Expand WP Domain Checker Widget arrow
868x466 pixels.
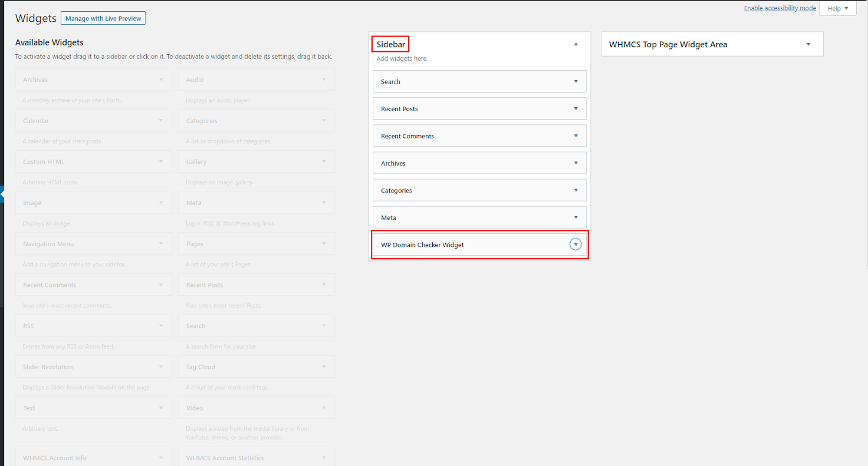(576, 244)
